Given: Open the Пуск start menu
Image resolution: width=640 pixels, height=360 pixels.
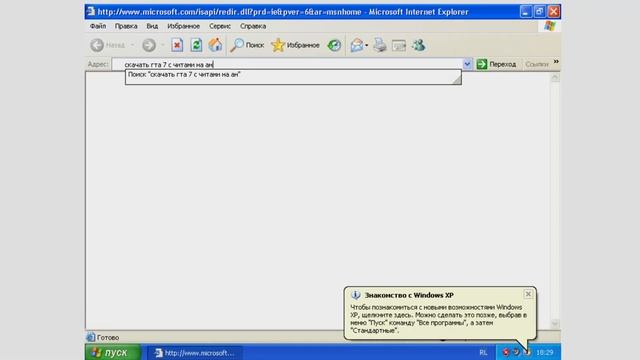Looking at the screenshot, I should [x=113, y=352].
